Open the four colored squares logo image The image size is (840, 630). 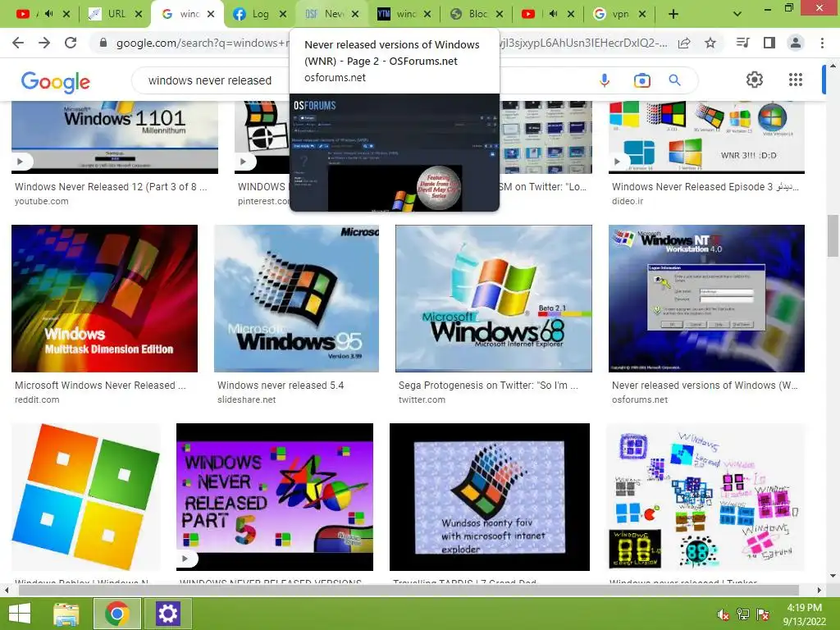coord(85,496)
